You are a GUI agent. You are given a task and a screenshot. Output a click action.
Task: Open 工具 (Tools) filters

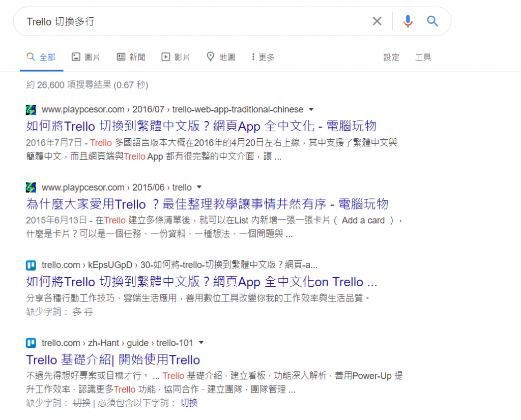coord(423,57)
